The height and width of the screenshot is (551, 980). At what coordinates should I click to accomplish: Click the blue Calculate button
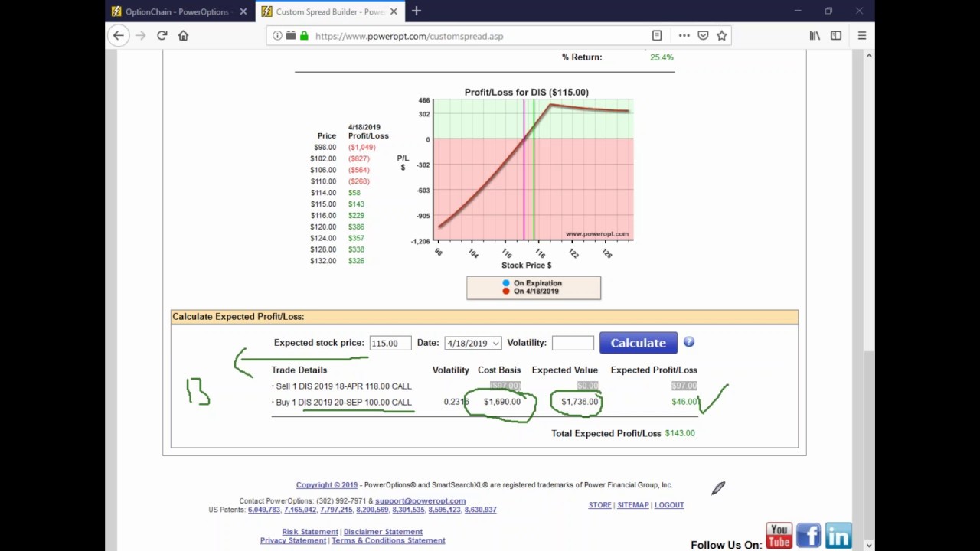tap(638, 343)
